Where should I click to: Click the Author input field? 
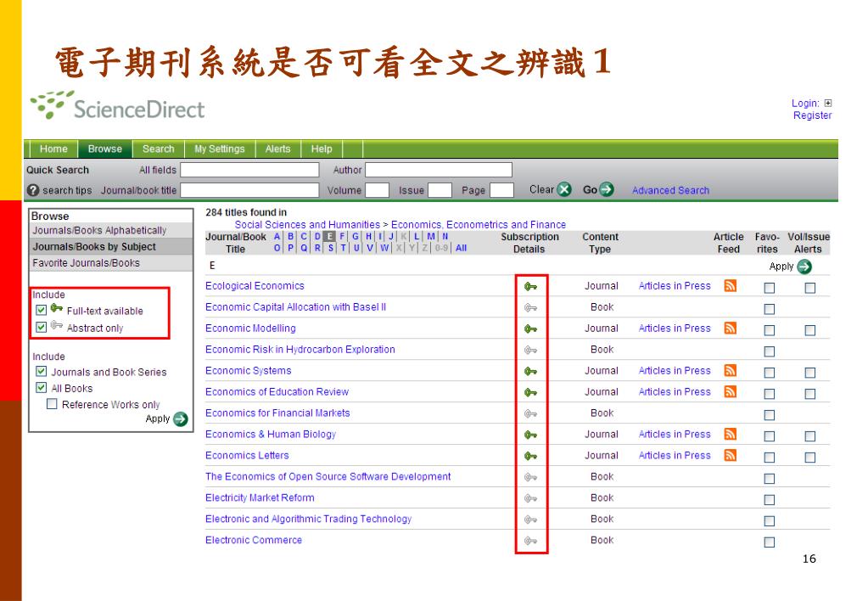point(439,170)
